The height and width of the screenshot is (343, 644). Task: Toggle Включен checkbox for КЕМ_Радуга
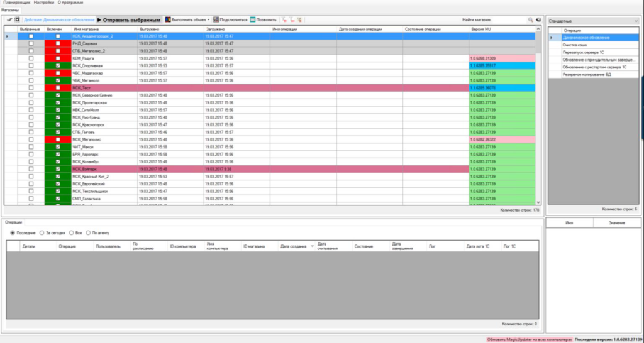click(58, 58)
